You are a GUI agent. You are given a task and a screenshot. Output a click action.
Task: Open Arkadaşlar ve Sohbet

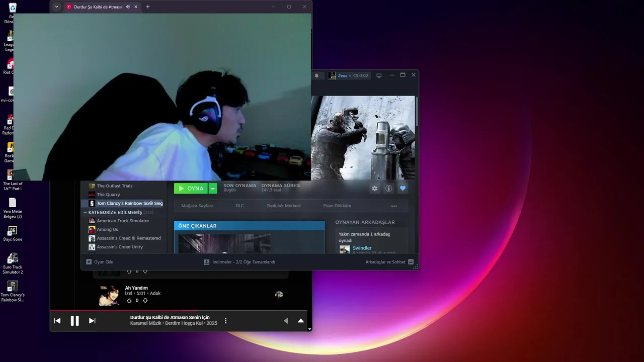[385, 262]
